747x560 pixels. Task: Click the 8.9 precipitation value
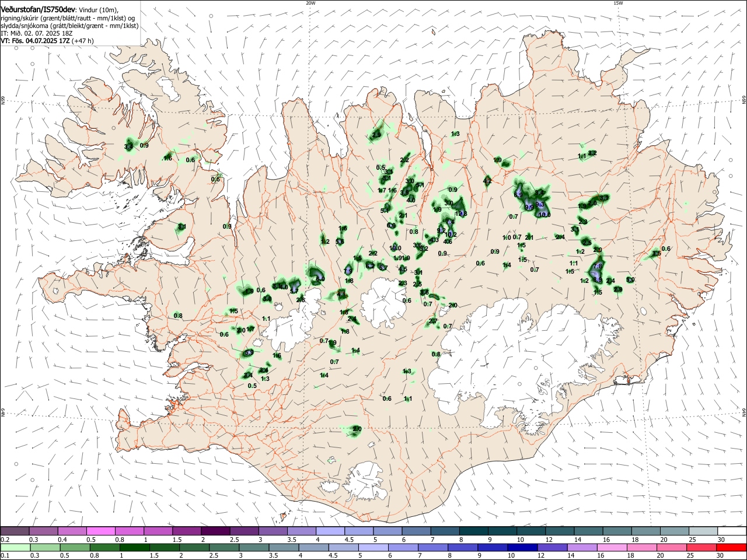[596, 280]
